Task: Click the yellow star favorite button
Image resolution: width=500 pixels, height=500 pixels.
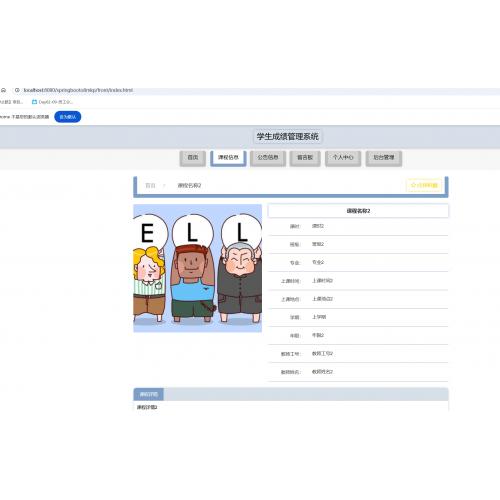Action: tap(424, 185)
